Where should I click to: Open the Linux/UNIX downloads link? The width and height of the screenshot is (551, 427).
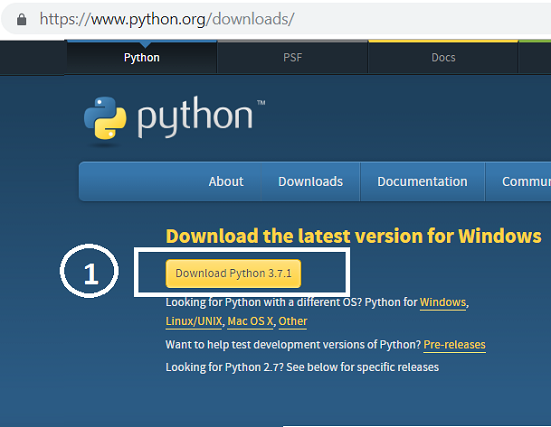[x=194, y=321]
